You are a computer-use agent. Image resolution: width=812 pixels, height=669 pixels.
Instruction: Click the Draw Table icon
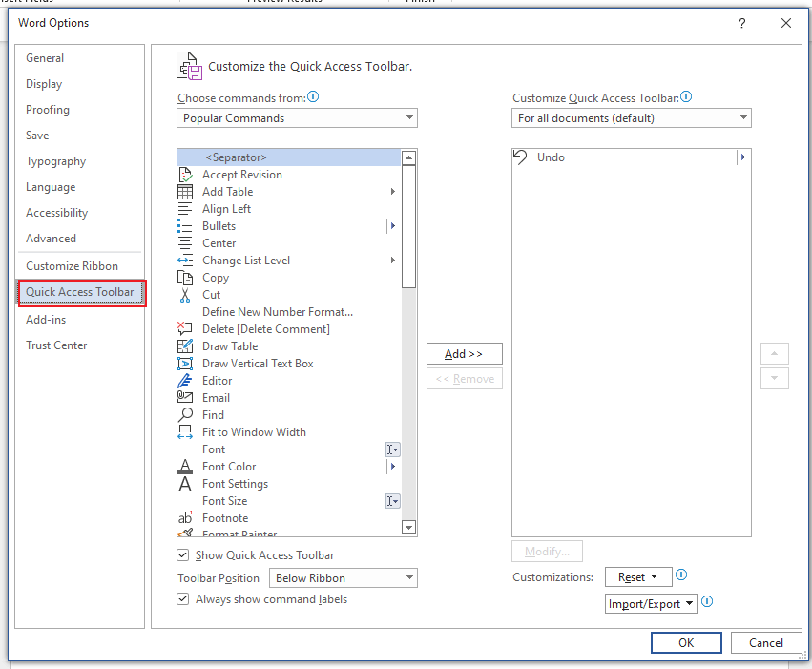tap(185, 345)
